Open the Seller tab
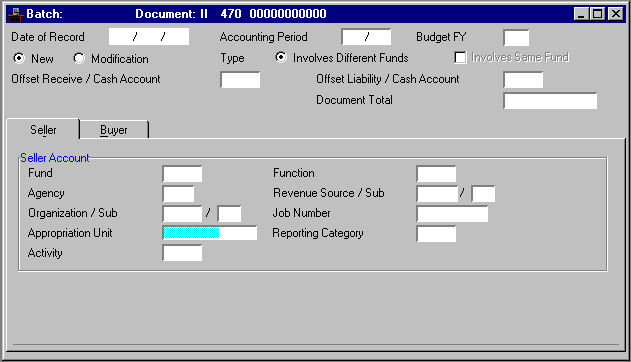The image size is (631, 362). coord(43,130)
